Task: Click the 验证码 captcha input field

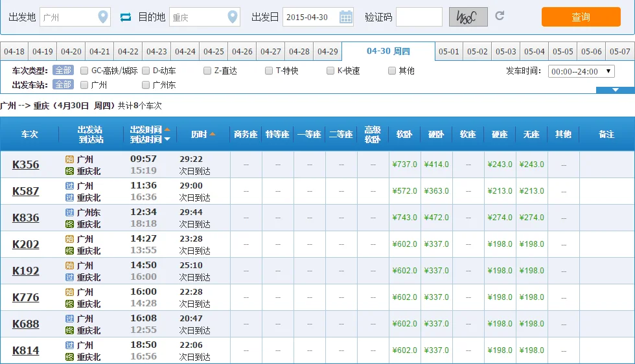Action: (419, 17)
